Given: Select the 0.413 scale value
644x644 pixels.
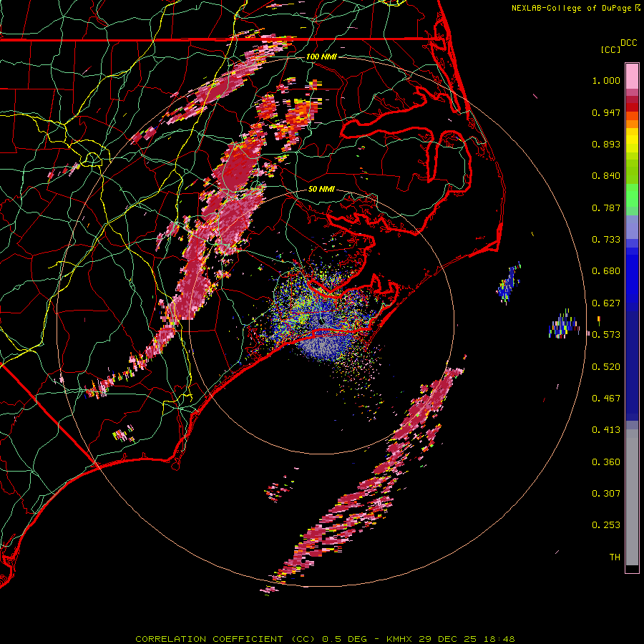Looking at the screenshot, I should tap(606, 430).
